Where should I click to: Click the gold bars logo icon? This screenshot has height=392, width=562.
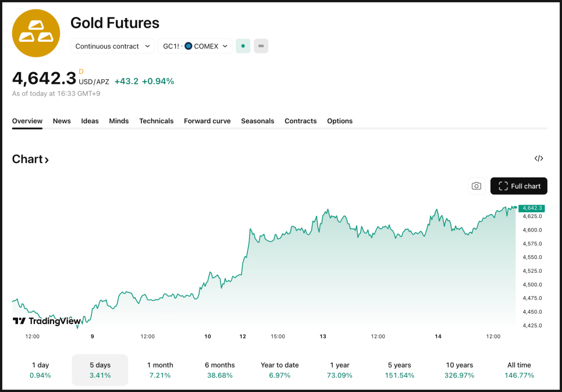pyautogui.click(x=36, y=33)
